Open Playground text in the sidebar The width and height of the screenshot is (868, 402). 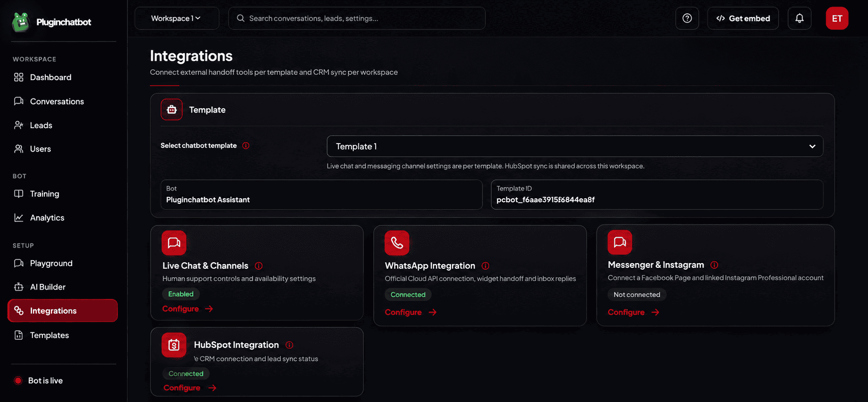51,263
